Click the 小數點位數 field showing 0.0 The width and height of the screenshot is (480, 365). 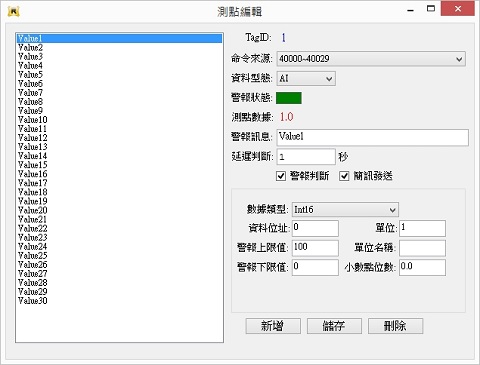coord(423,267)
